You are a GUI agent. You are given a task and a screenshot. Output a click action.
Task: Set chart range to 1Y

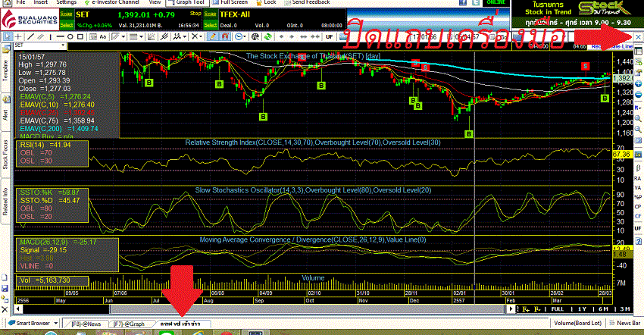[x=582, y=309]
